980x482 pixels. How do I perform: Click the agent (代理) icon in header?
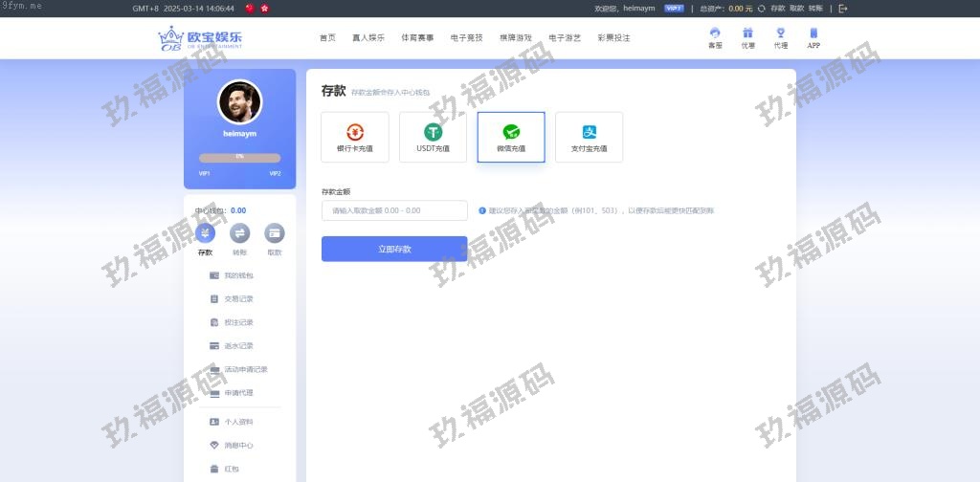[781, 34]
